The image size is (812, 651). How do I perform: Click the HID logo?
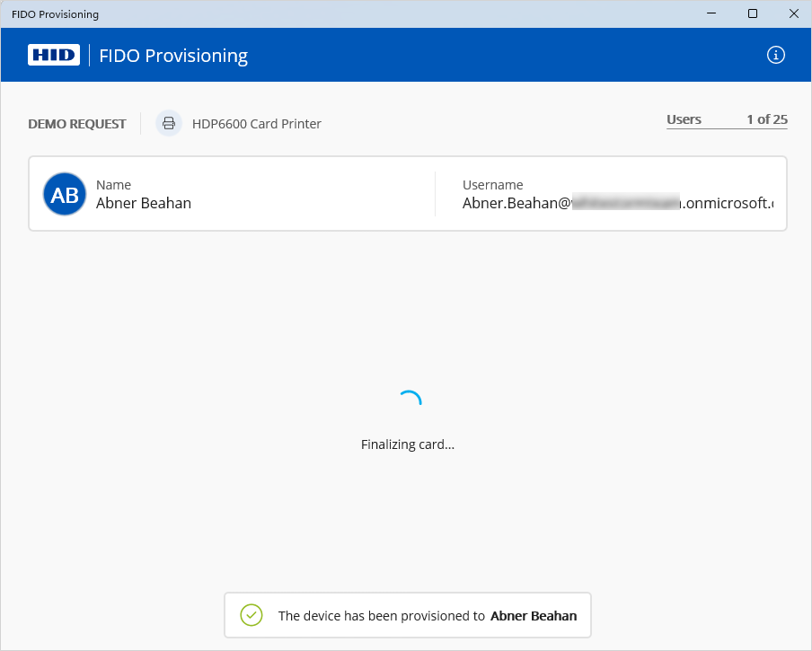click(x=54, y=55)
